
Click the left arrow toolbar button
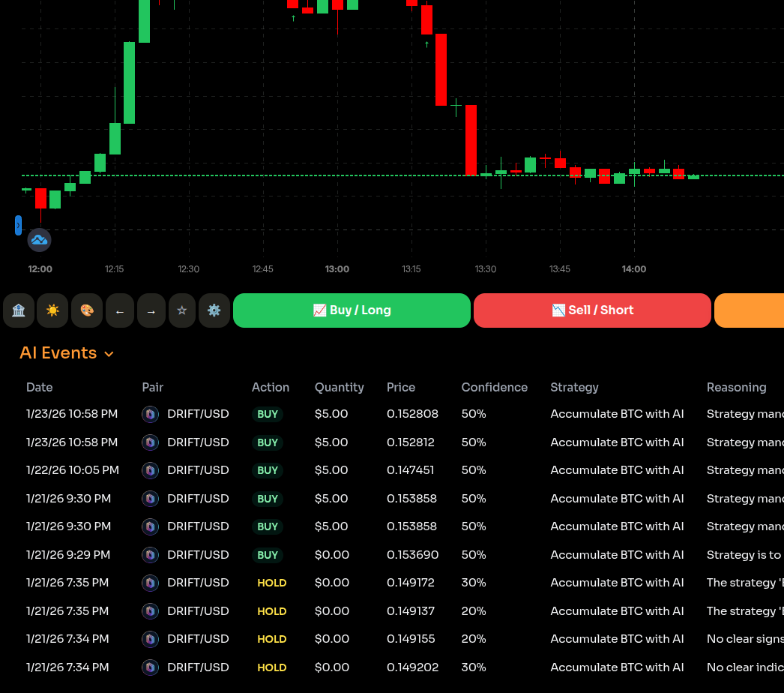pyautogui.click(x=120, y=310)
